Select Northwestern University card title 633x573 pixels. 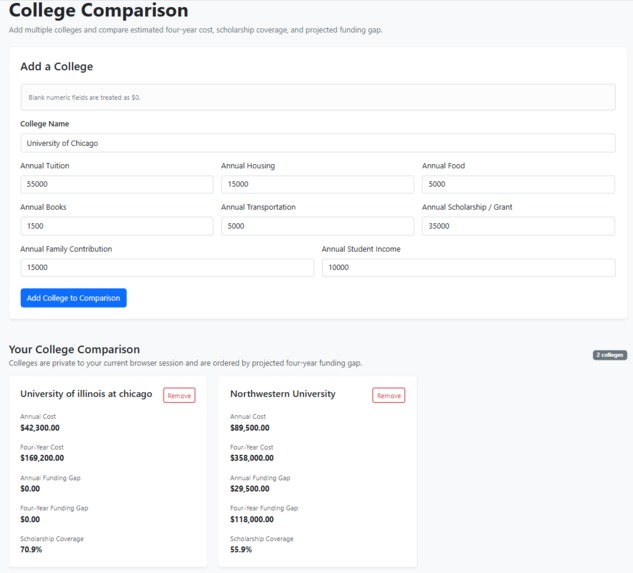(x=283, y=394)
